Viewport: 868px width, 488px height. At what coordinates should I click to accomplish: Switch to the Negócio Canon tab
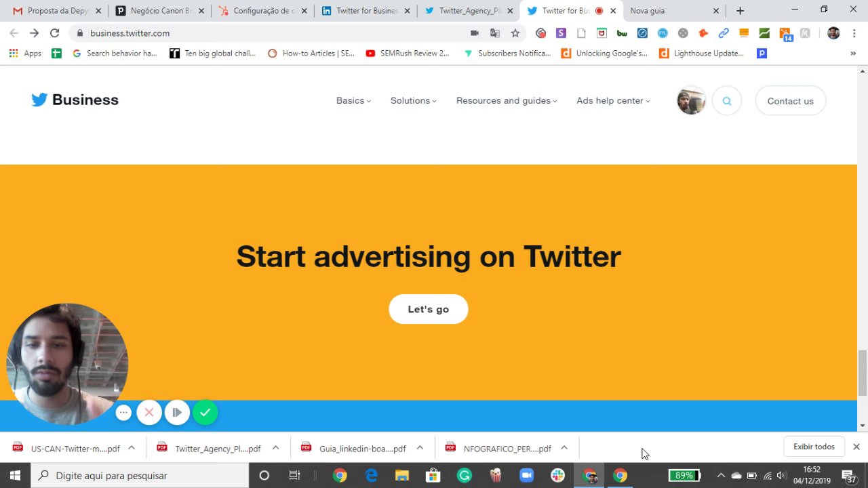point(160,11)
